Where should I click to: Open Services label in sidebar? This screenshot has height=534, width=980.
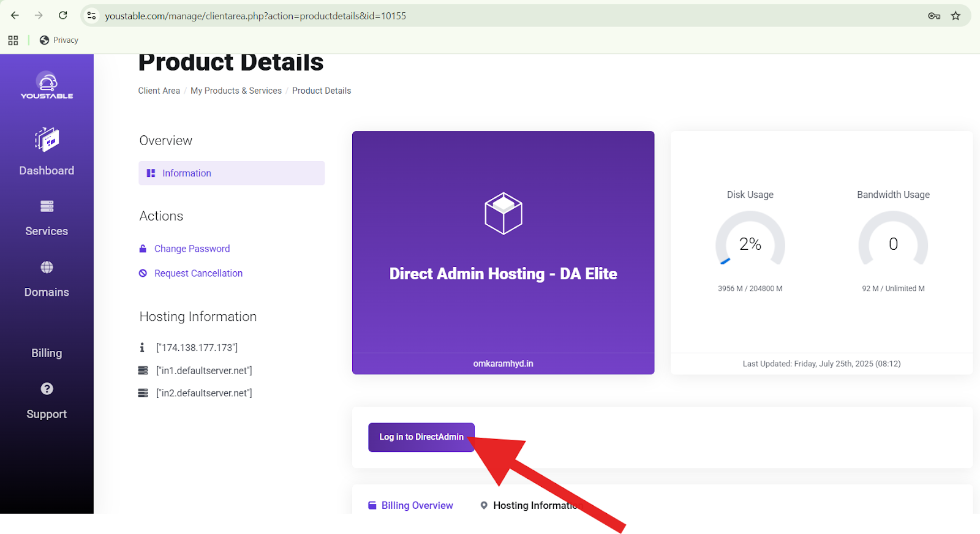click(x=47, y=231)
